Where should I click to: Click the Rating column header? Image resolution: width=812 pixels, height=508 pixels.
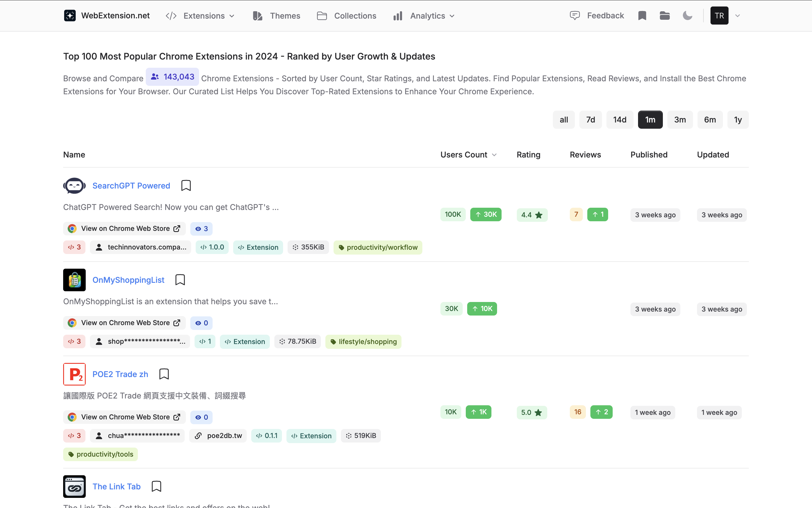(528, 155)
